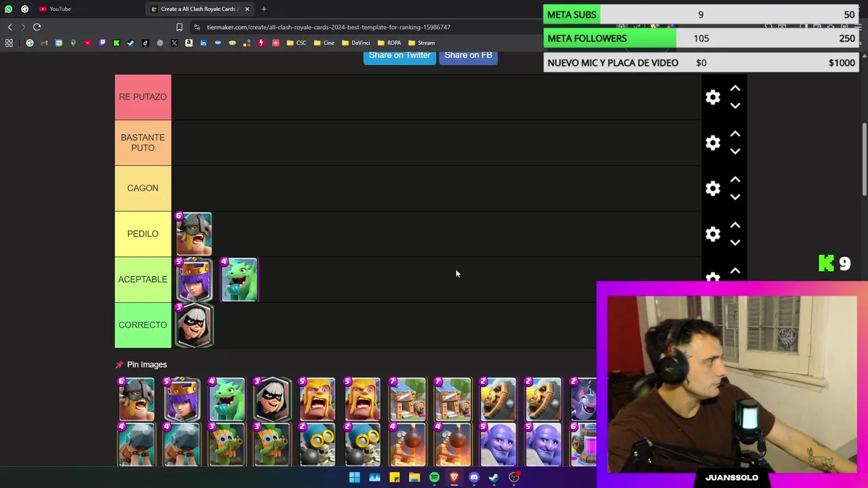Click the Share on Twitter button

[x=399, y=56]
